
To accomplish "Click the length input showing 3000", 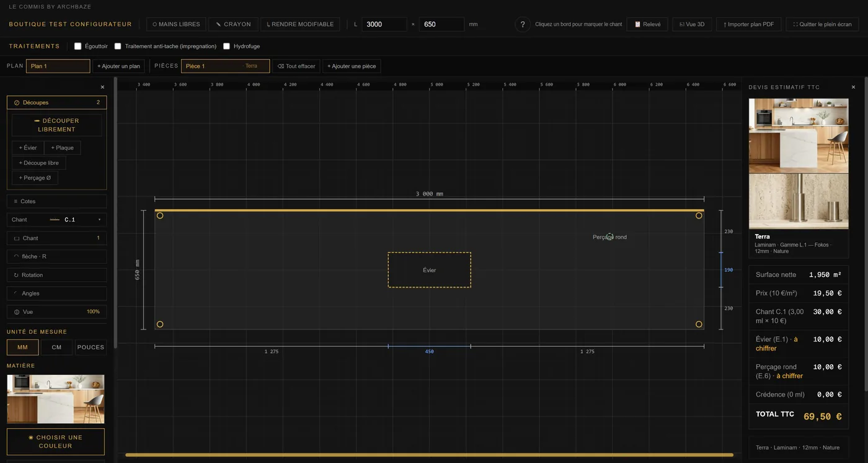I will [384, 24].
